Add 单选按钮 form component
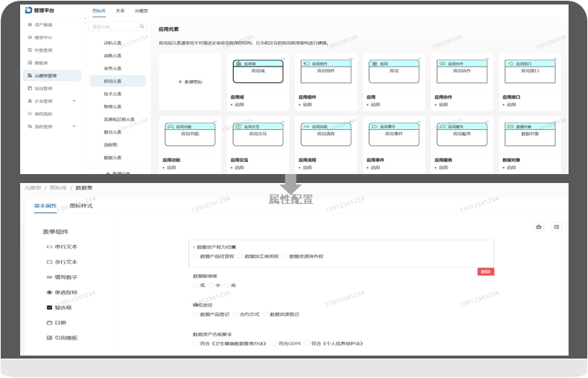This screenshot has height=378, width=588. coord(61,292)
